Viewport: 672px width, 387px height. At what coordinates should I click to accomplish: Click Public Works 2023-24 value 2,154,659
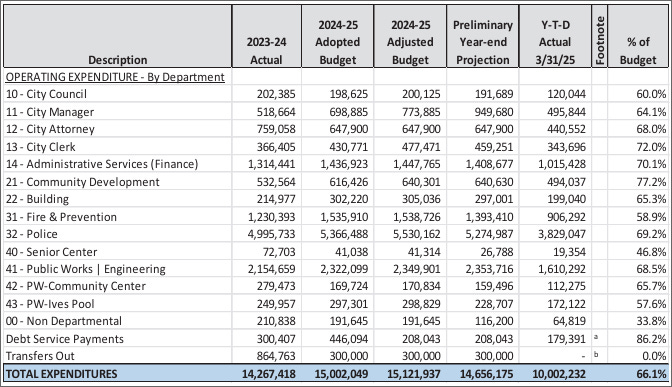pos(272,269)
